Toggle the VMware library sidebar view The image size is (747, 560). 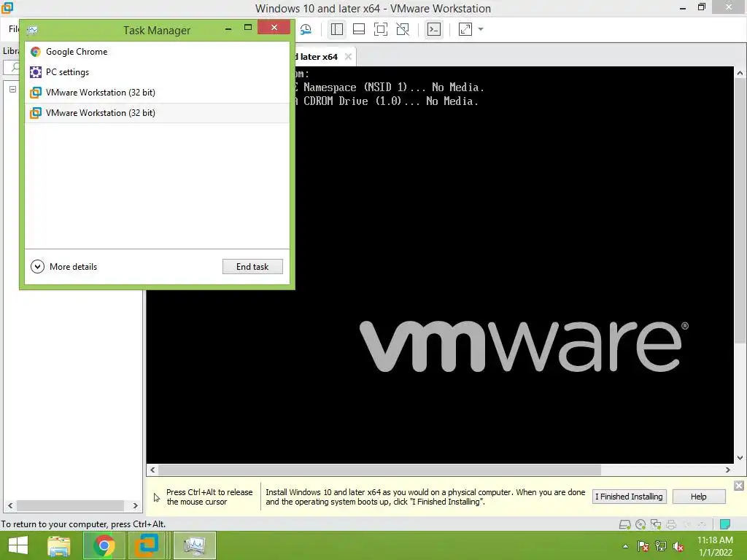[x=337, y=29]
